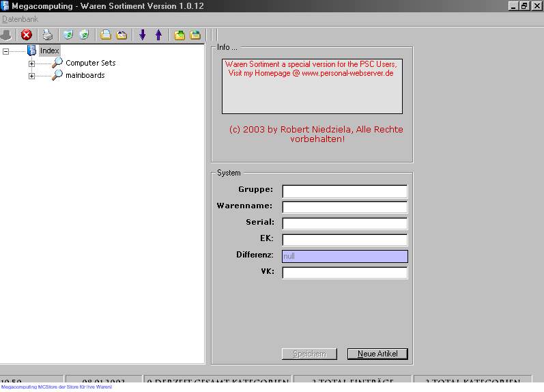Click the red X cancel toolbar icon
544x392 pixels.
[27, 35]
